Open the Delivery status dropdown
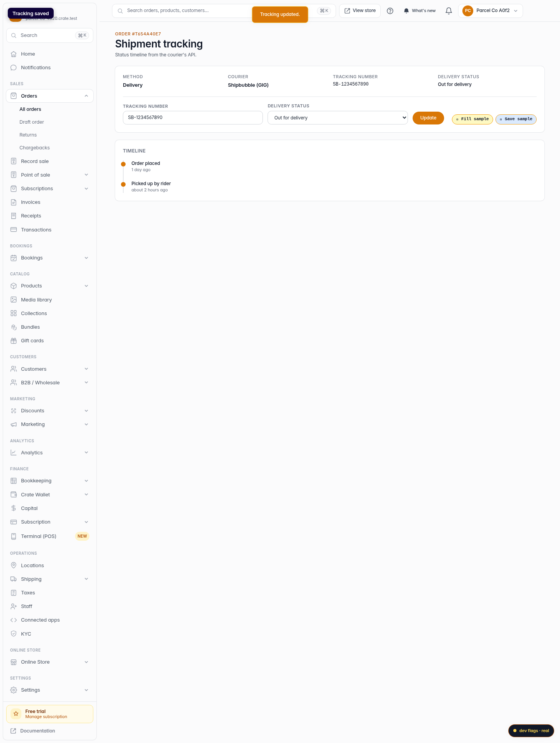The width and height of the screenshot is (560, 743). click(x=338, y=118)
